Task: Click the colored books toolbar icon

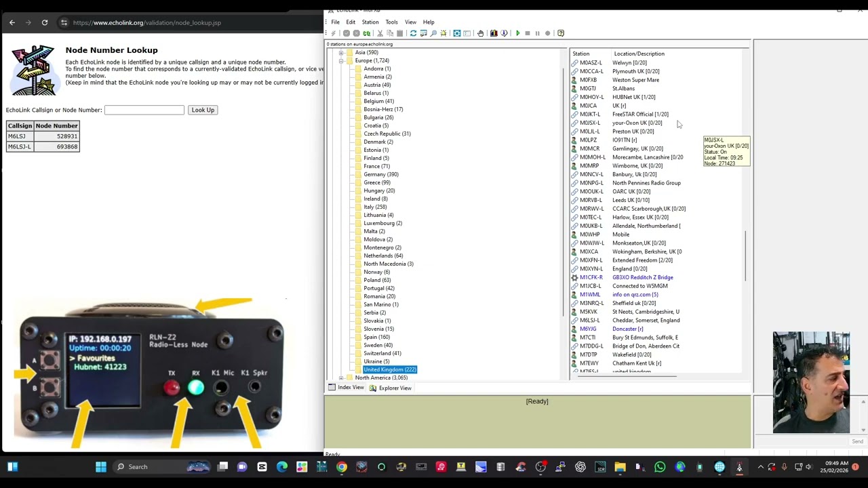Action: [494, 33]
